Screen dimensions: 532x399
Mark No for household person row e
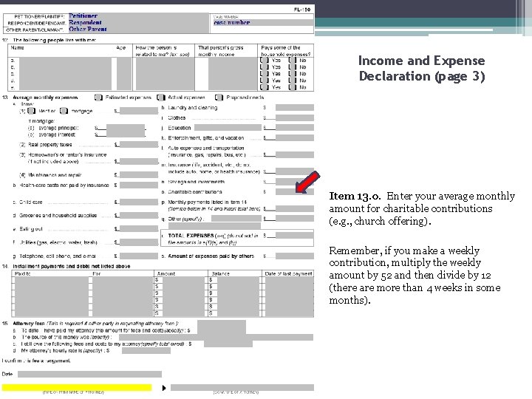pos(293,87)
